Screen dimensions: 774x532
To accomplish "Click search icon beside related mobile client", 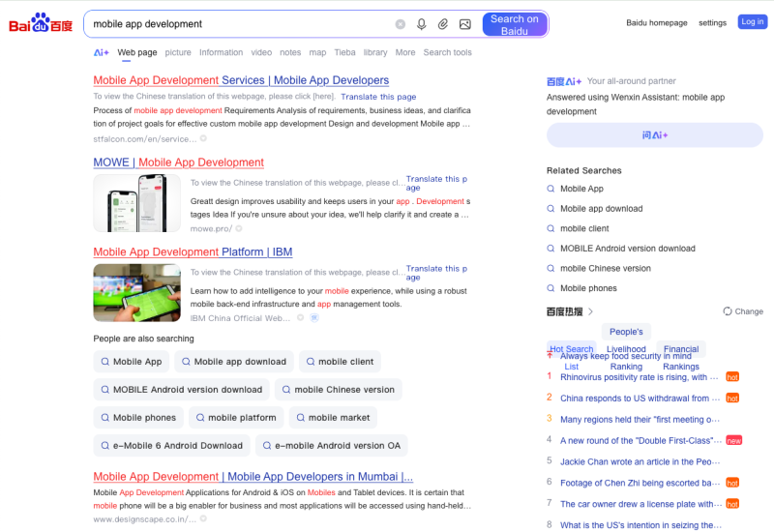I will (551, 228).
